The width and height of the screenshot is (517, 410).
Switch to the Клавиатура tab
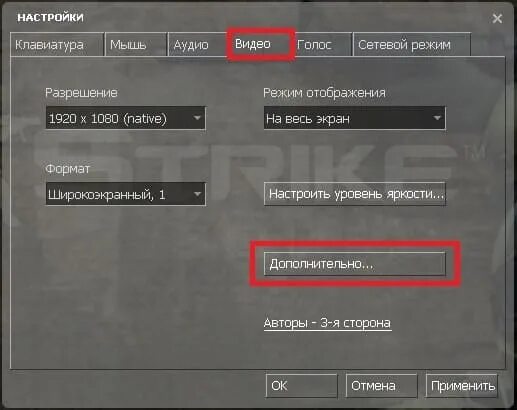click(57, 45)
